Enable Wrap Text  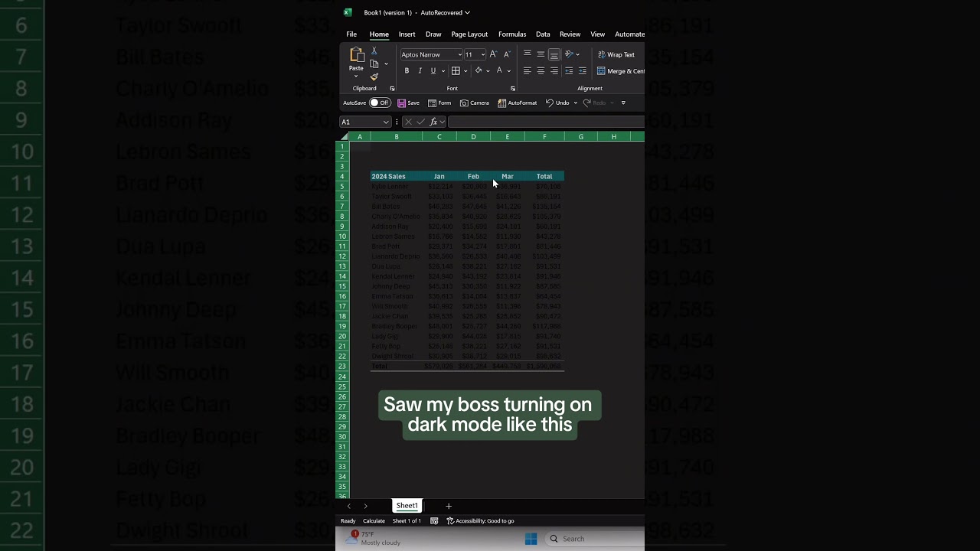pos(616,54)
